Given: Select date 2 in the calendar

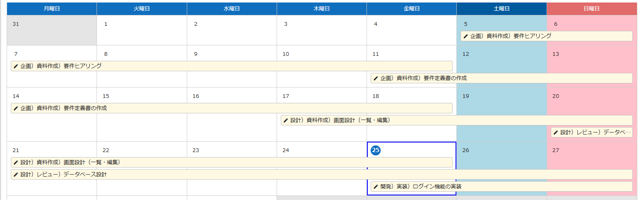Looking at the screenshot, I should [196, 24].
